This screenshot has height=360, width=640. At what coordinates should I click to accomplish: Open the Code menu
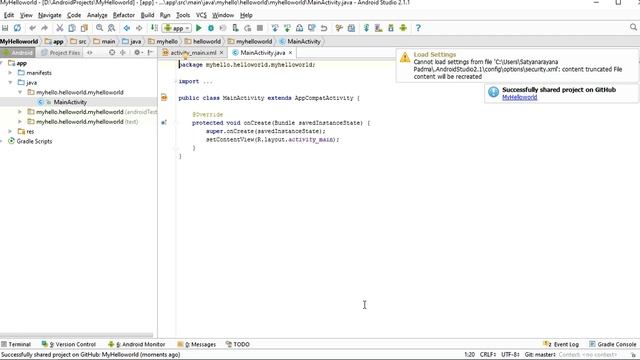(74, 15)
